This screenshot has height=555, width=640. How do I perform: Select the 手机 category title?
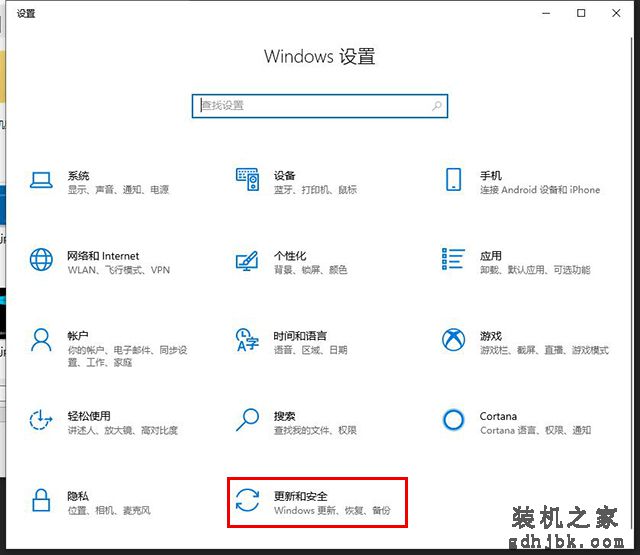(x=491, y=176)
